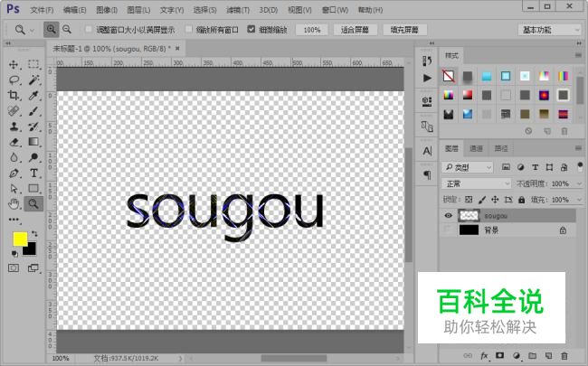Toggle lock position
The image size is (588, 366).
(495, 200)
